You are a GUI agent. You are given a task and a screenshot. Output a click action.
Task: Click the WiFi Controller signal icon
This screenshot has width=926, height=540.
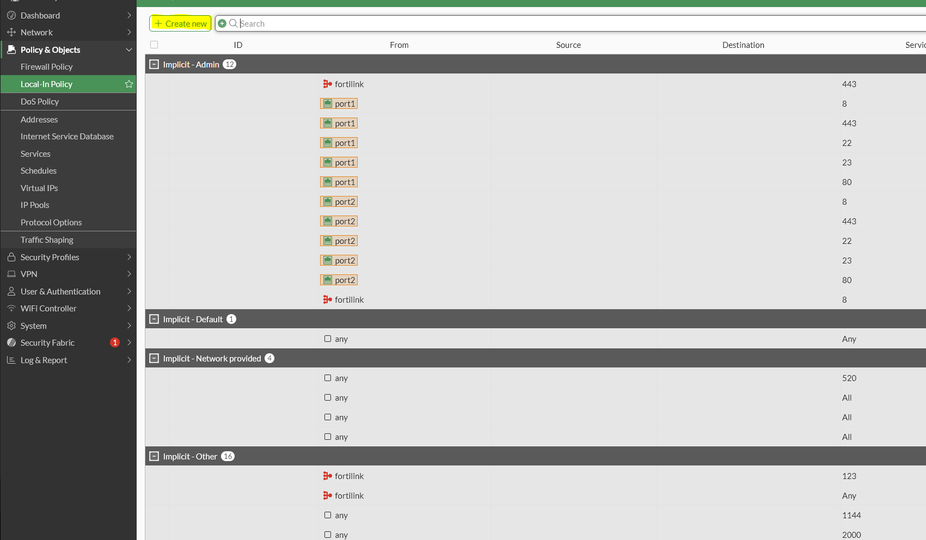click(x=11, y=308)
